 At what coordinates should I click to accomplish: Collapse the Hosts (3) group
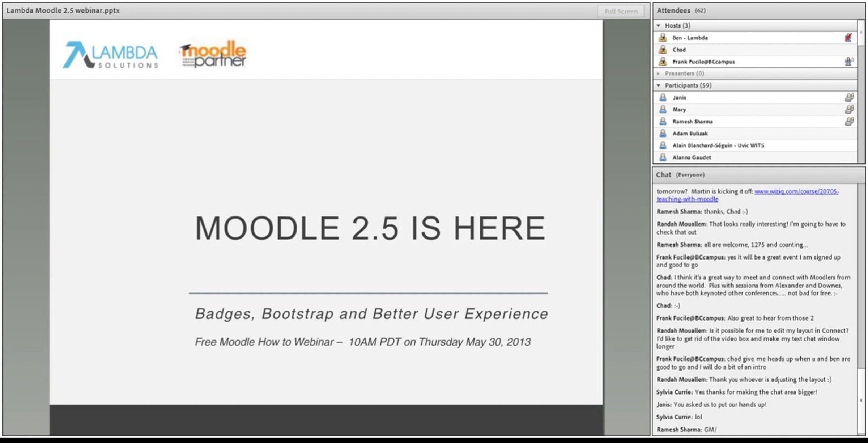coord(659,25)
